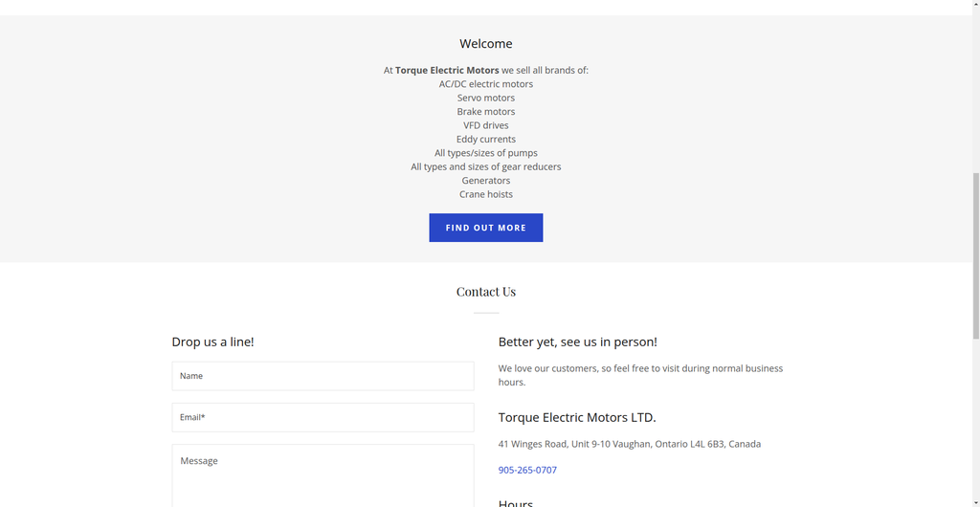Click the 'Drop us a line!' heading
Image resolution: width=980 pixels, height=507 pixels.
pos(212,342)
